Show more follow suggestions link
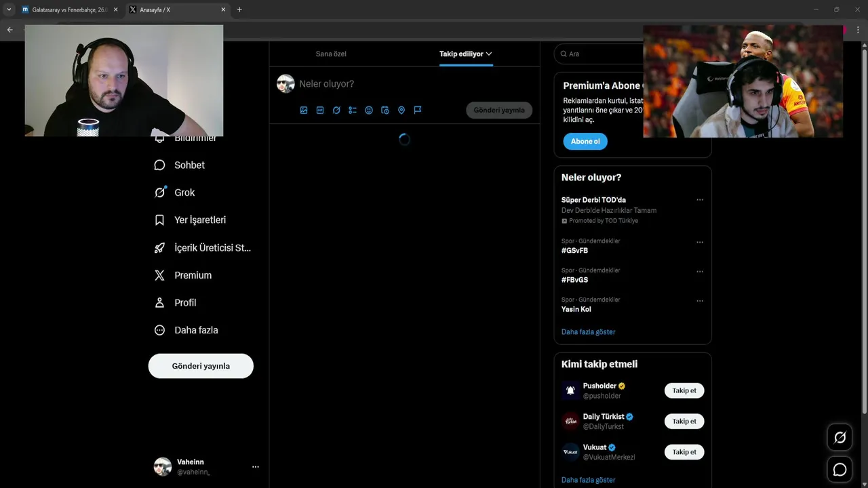The height and width of the screenshot is (488, 868). (x=588, y=480)
